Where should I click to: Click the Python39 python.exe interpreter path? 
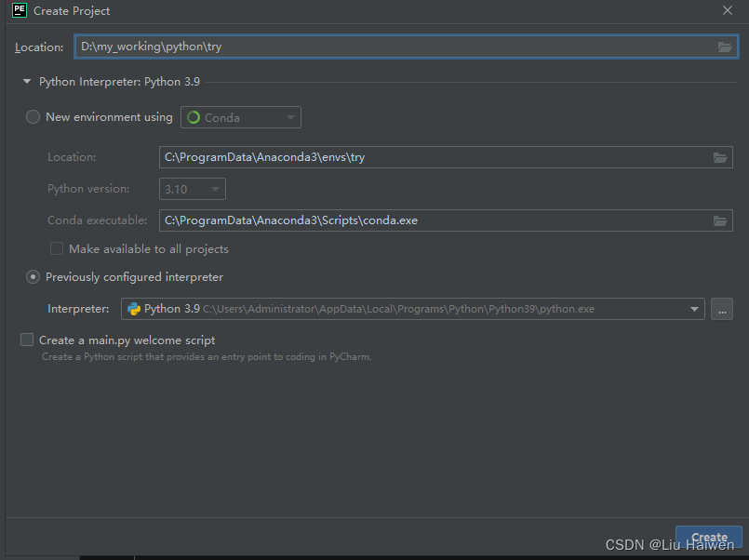(398, 310)
